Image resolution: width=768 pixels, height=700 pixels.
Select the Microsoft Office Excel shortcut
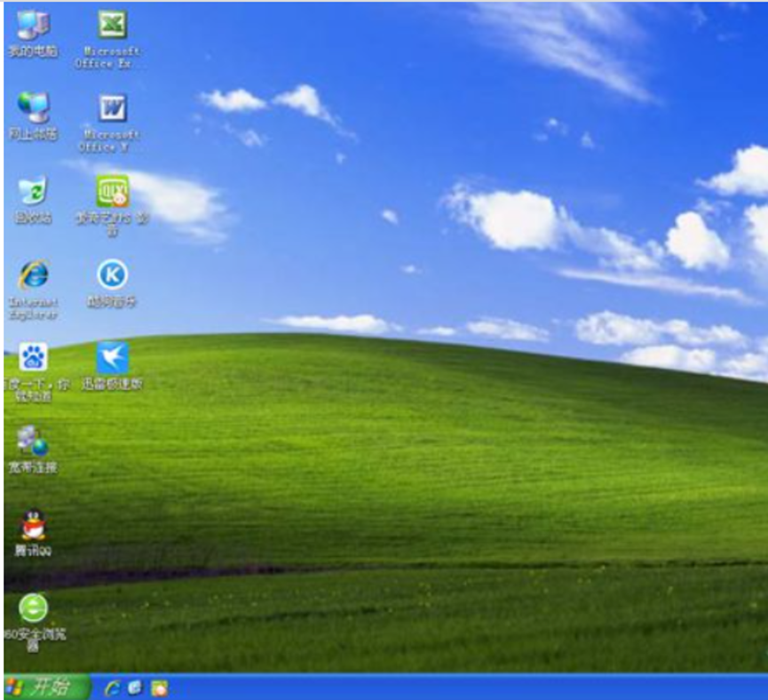pyautogui.click(x=111, y=25)
